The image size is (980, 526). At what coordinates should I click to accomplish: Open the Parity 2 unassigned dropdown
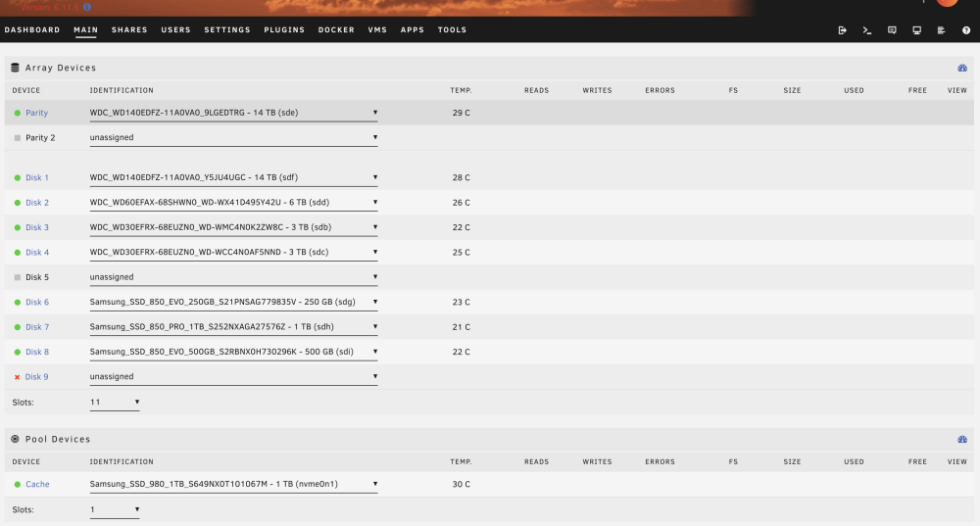click(x=233, y=138)
